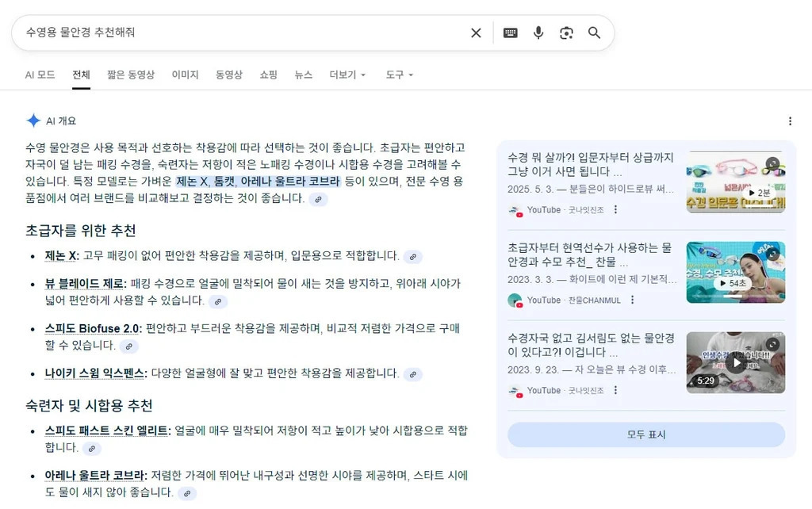The image size is (812, 509).
Task: Expand the 더보기 dropdown
Action: point(347,75)
